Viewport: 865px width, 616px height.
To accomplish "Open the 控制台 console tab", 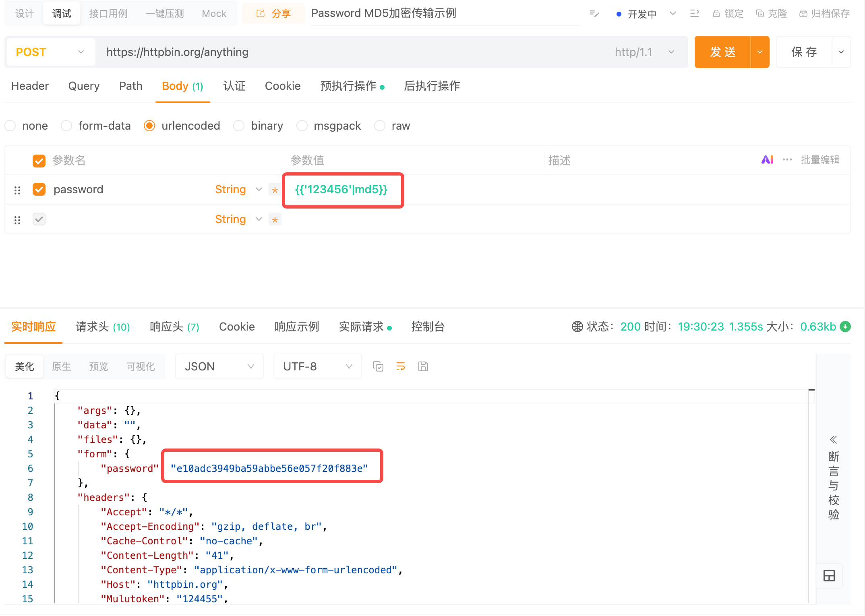I will click(x=428, y=327).
